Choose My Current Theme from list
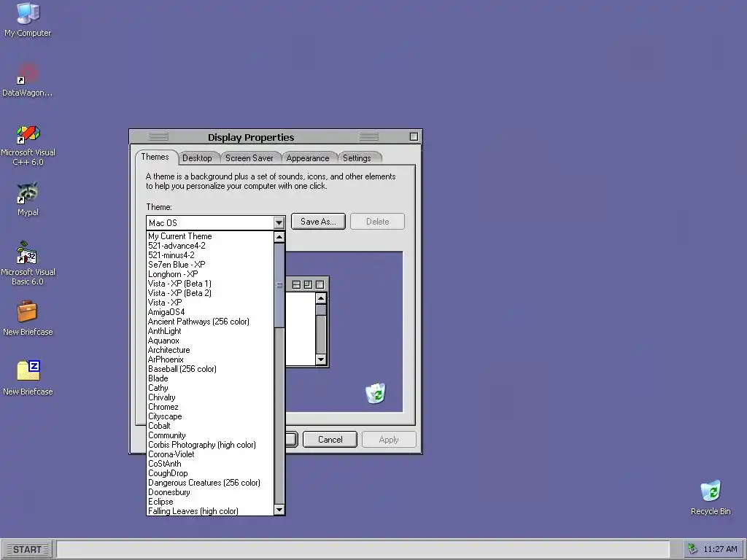 tap(210, 236)
